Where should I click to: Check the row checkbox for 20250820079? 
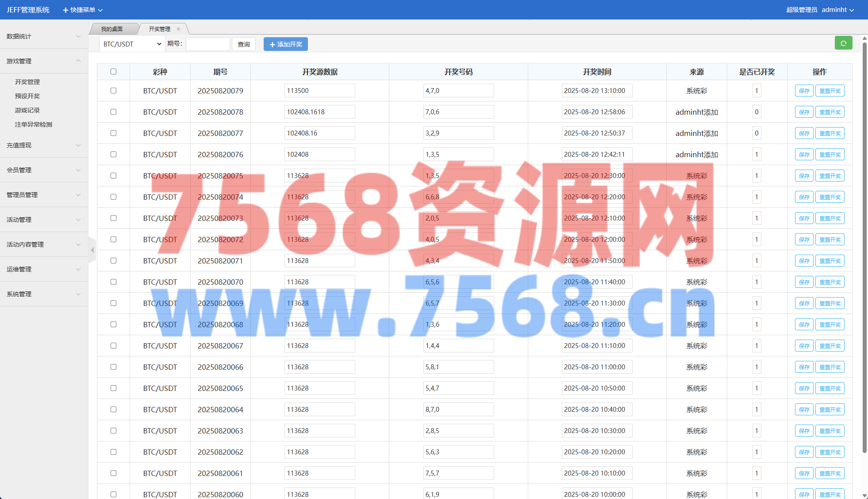point(113,91)
